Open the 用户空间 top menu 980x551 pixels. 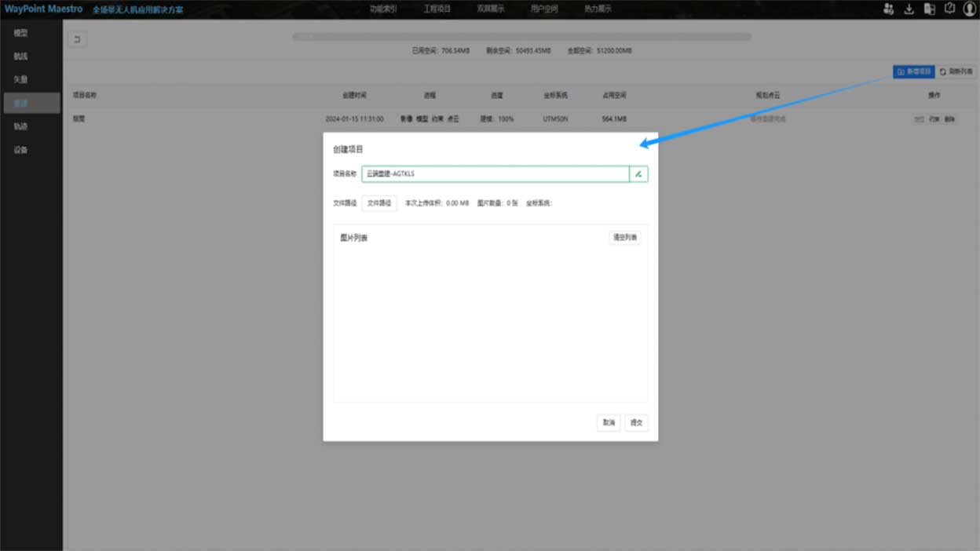(x=544, y=9)
